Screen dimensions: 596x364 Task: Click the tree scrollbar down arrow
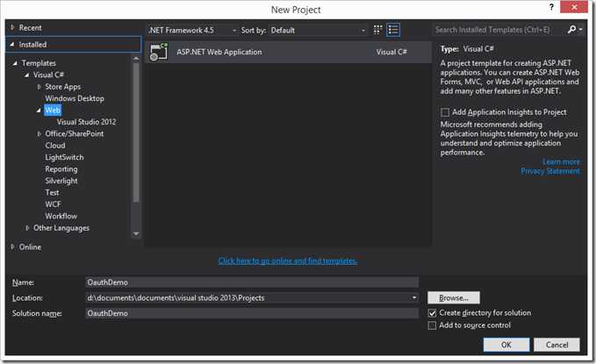pos(136,233)
